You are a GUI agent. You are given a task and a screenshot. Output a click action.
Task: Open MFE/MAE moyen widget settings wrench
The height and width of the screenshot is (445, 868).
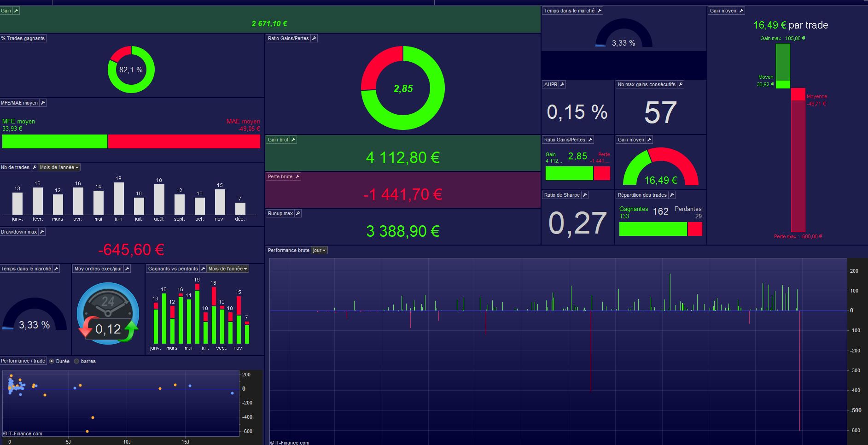click(43, 103)
